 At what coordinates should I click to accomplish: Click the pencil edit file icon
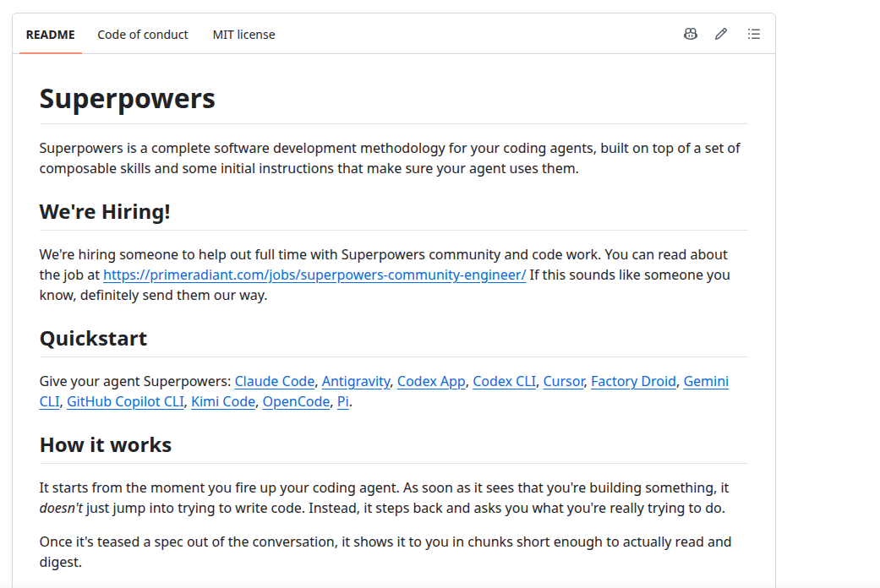point(721,35)
